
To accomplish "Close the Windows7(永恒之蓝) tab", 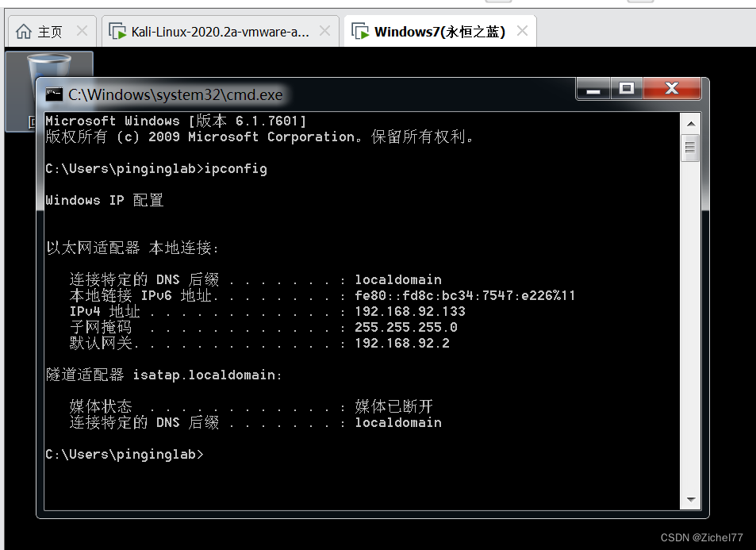I will [521, 29].
